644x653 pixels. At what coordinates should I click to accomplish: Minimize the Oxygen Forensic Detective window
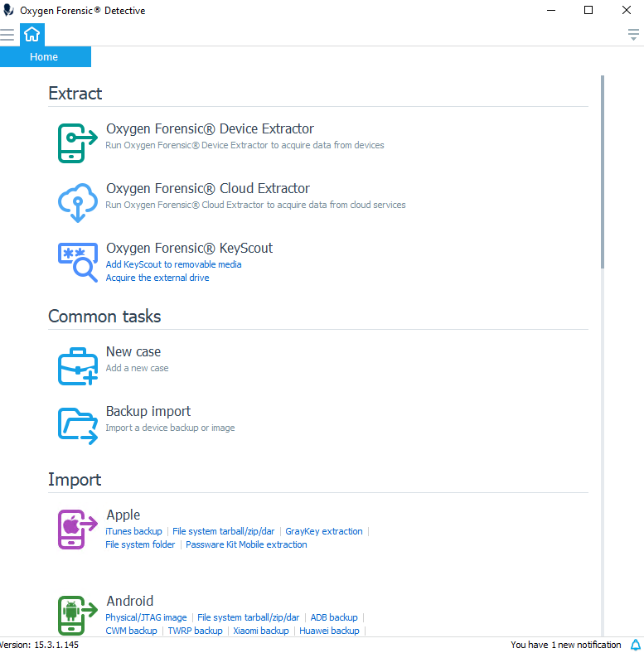click(551, 10)
